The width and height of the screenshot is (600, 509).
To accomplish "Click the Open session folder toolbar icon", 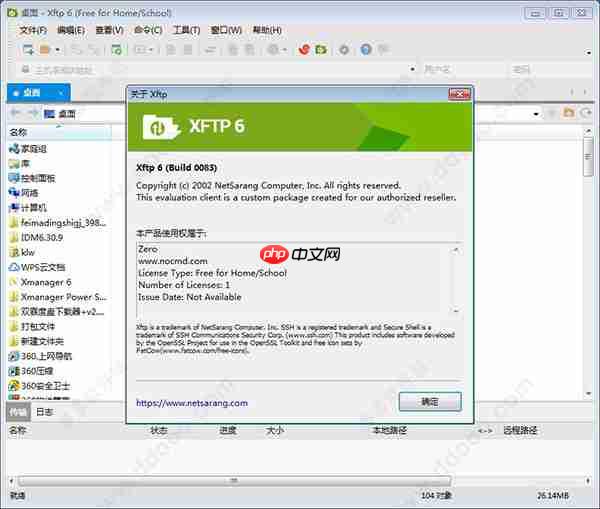I will coord(45,49).
